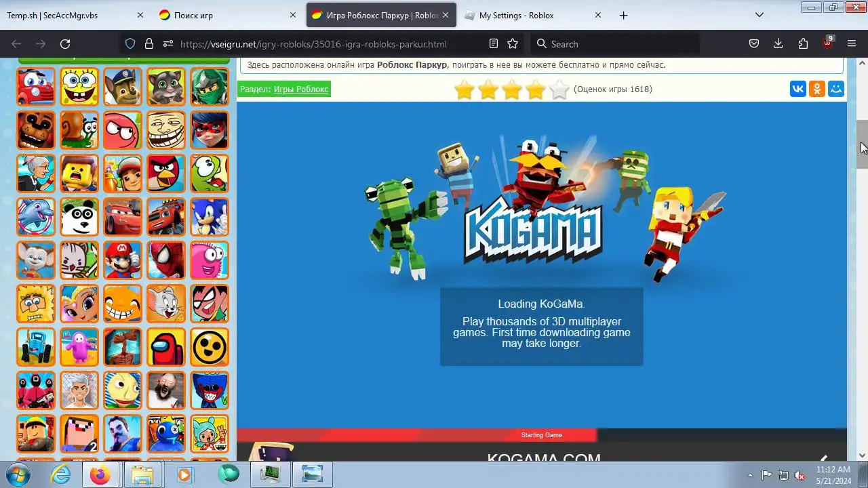Open the green Ninjago ninja game icon

210,87
